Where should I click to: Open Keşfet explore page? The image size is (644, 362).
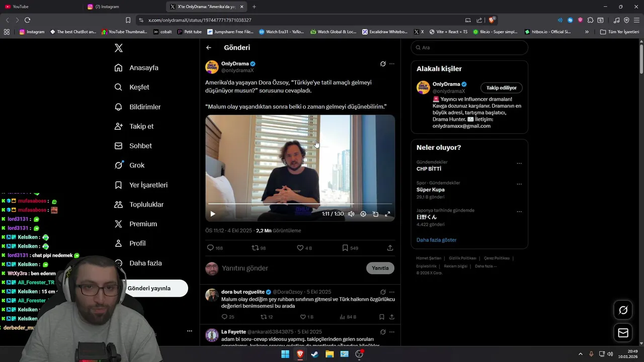point(132,87)
